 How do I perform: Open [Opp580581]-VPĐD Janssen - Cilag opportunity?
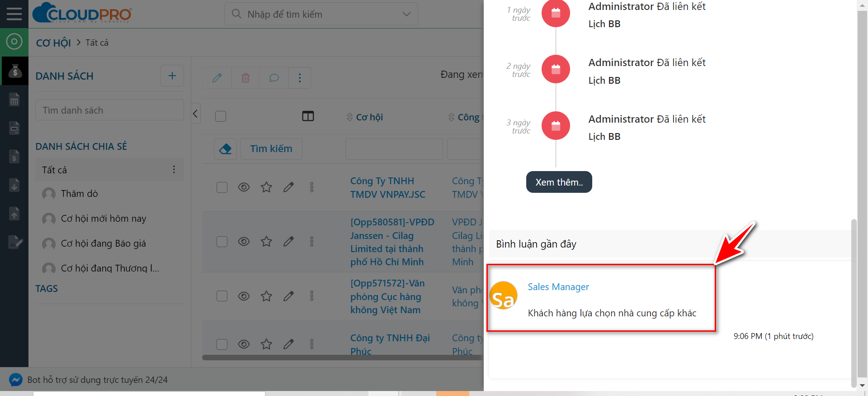(392, 242)
